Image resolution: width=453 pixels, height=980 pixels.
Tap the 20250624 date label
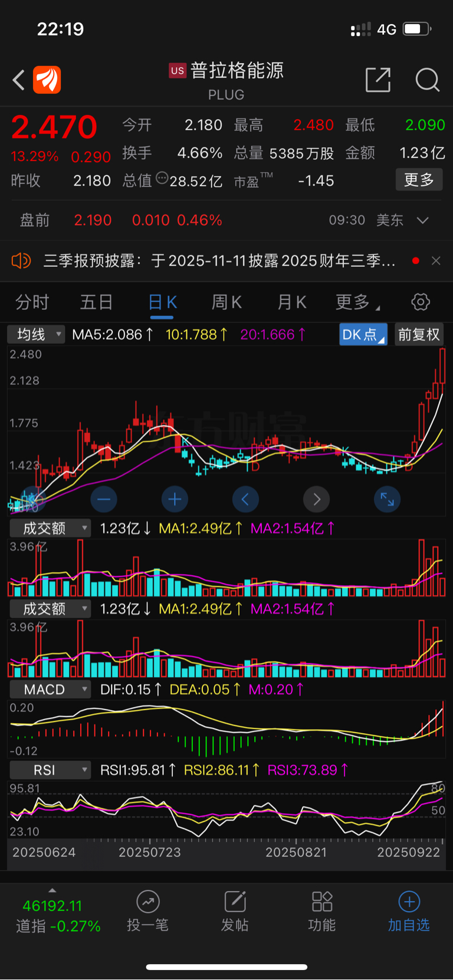tap(44, 852)
